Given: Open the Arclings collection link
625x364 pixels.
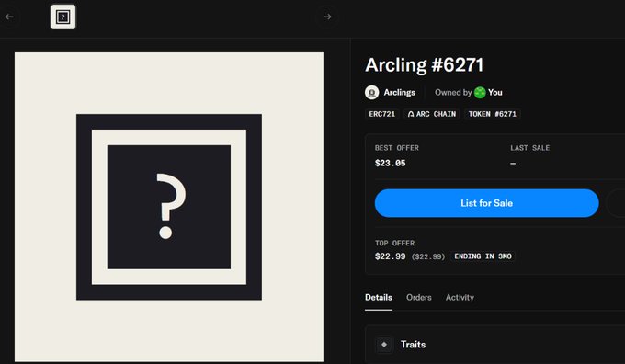Looking at the screenshot, I should click(400, 93).
